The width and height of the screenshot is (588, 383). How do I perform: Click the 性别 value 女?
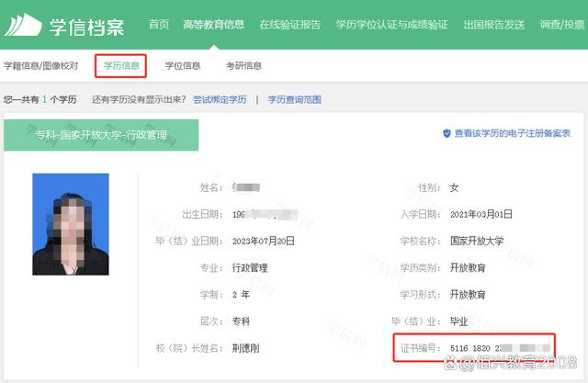tap(454, 187)
